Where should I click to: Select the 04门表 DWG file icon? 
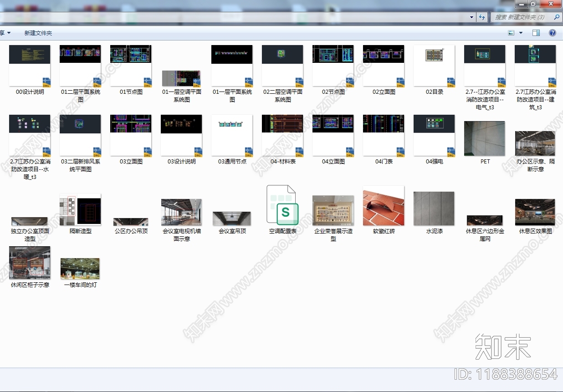384,135
